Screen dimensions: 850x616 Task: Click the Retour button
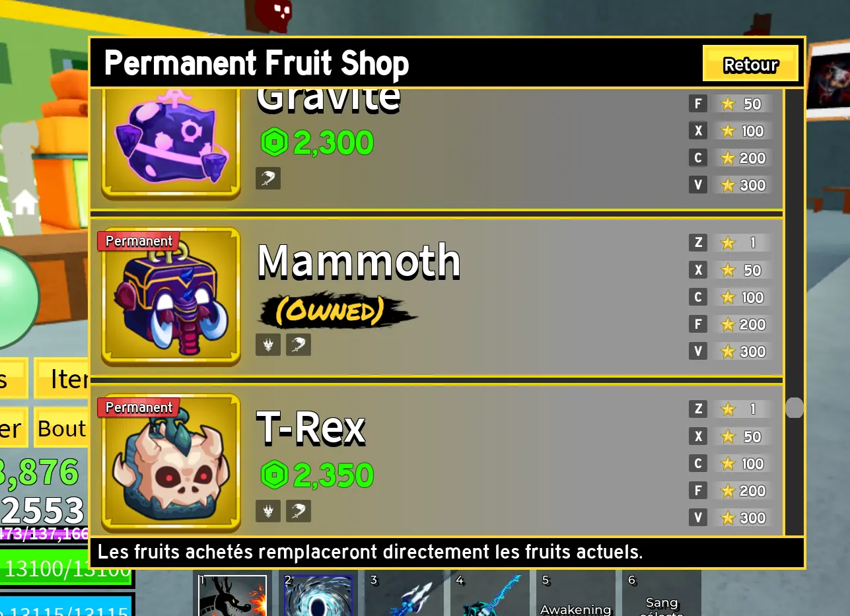point(750,64)
